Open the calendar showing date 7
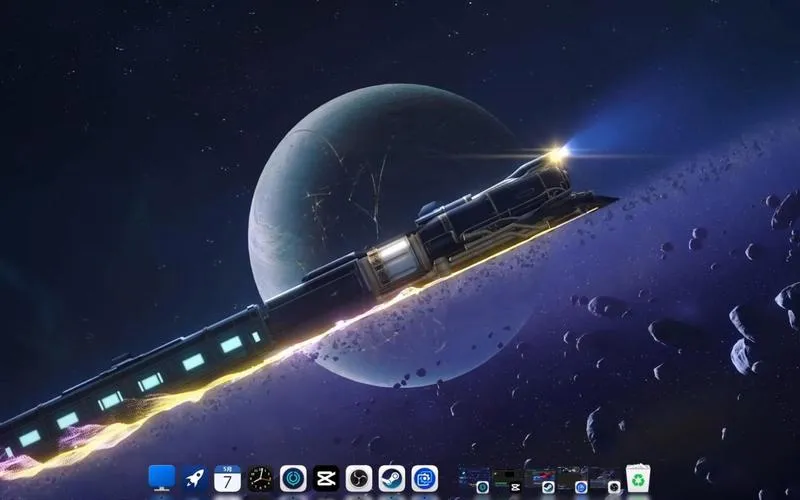The width and height of the screenshot is (800, 500). [227, 479]
